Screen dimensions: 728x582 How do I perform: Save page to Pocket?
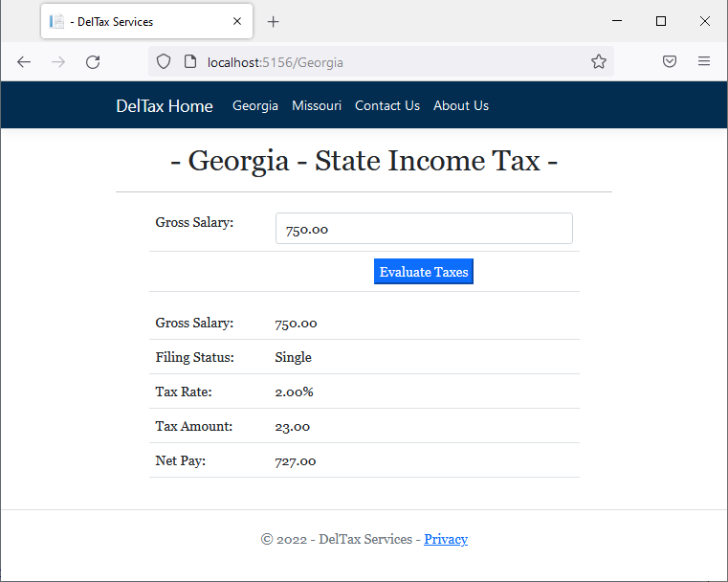click(669, 61)
